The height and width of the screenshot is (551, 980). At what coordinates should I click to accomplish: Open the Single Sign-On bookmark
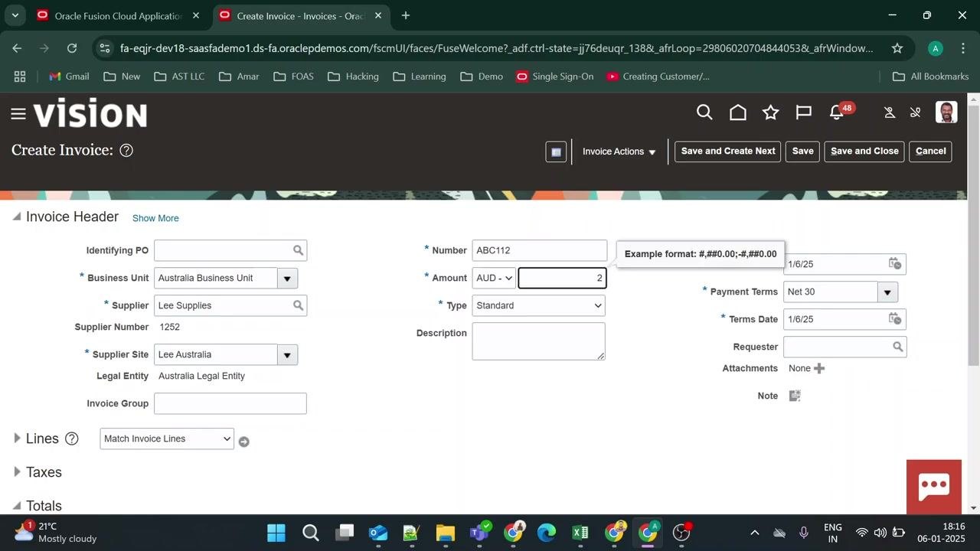555,77
